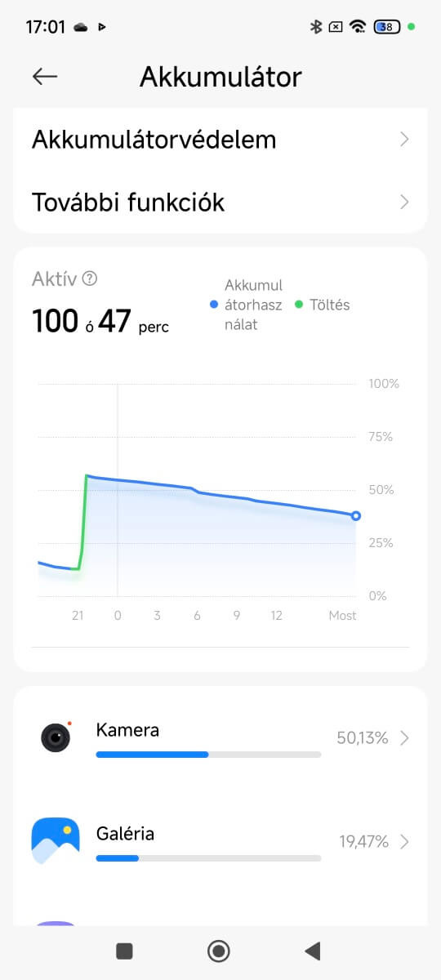The image size is (441, 980).
Task: Select the Kamera 50,13% usage row
Action: (220, 738)
